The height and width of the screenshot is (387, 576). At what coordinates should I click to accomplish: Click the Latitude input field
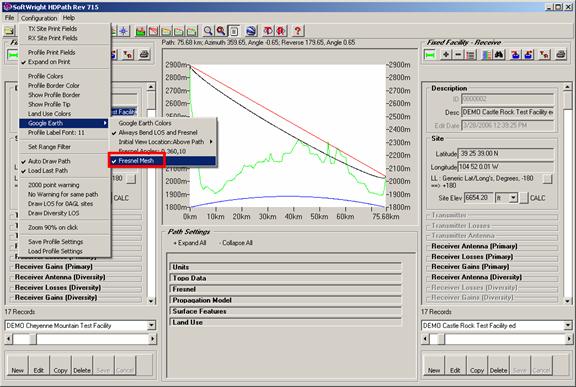coord(506,153)
